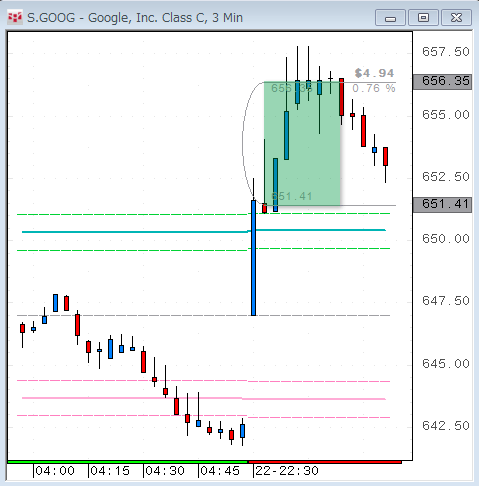Click the last red candle on the right
Viewport: 479px width, 486px height.
(x=385, y=156)
